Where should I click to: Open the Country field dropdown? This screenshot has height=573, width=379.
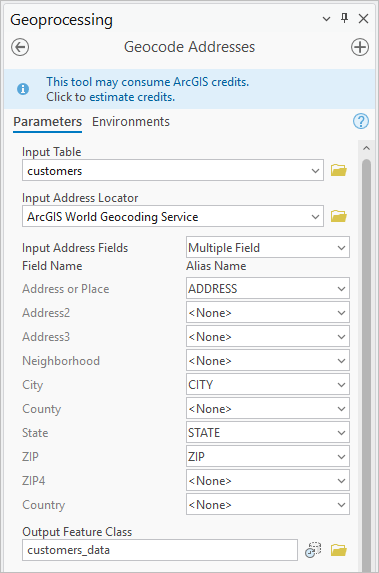[268, 505]
